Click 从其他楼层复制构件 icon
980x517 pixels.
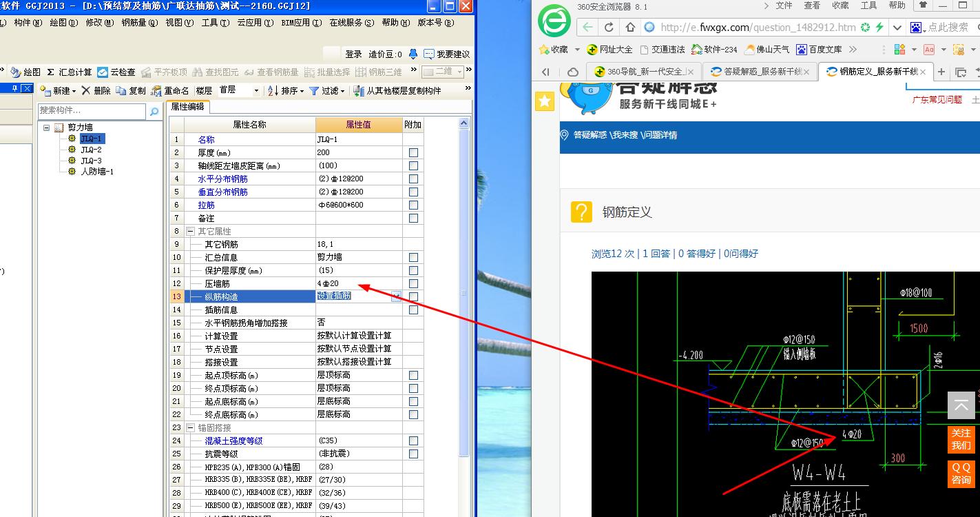359,90
